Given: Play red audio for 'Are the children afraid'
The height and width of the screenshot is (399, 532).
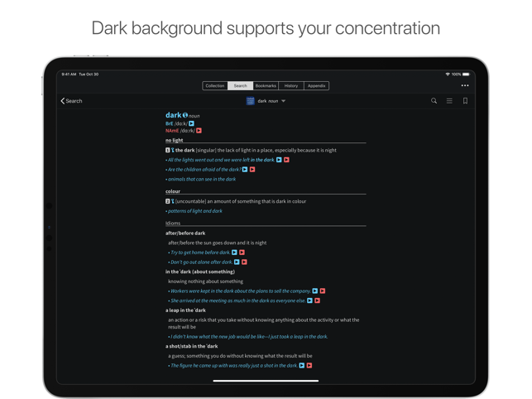Looking at the screenshot, I should click(x=252, y=170).
